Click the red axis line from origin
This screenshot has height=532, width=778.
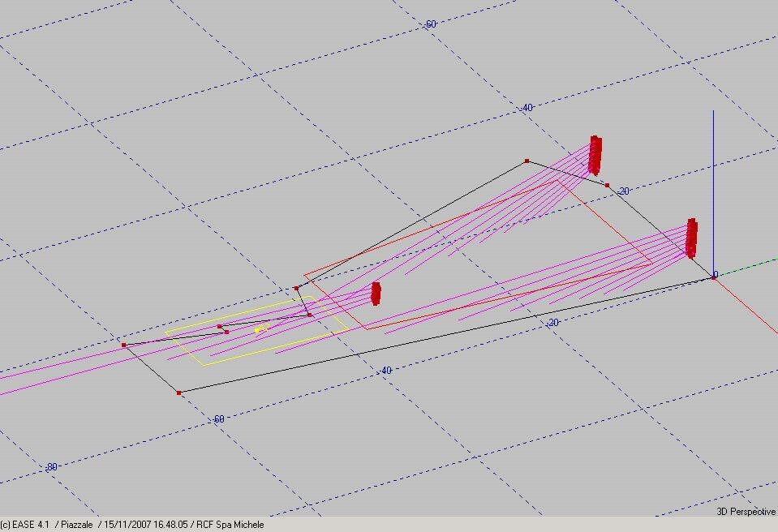click(746, 305)
